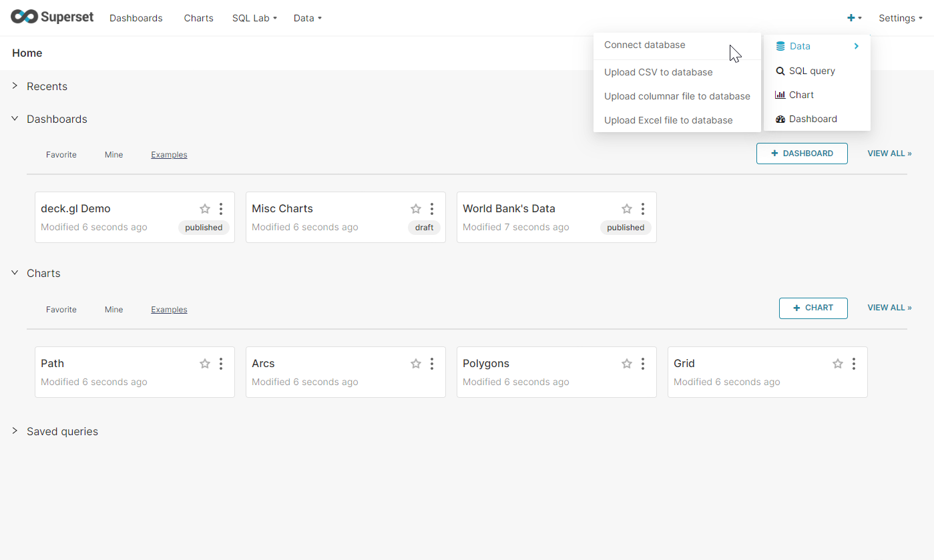
Task: Select Upload CSV to database
Action: 658,72
